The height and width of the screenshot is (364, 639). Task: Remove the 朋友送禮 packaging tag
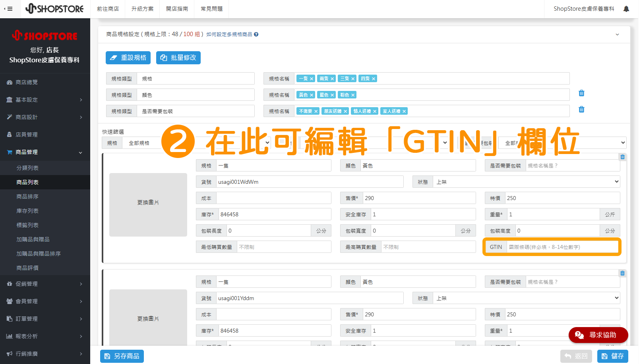(x=345, y=111)
